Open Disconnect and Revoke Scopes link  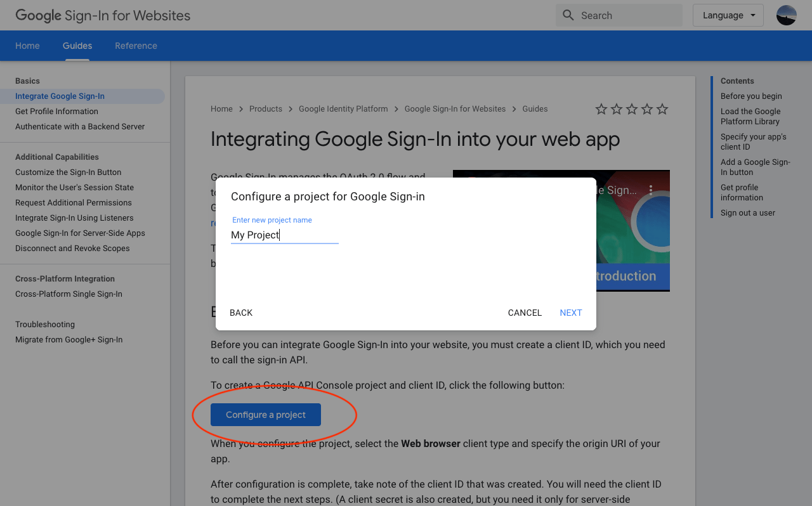(72, 249)
